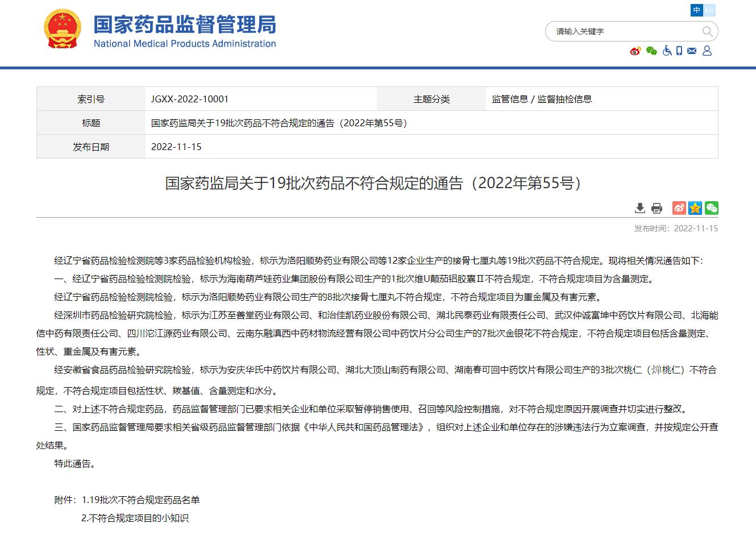Image resolution: width=756 pixels, height=536 pixels.
Task: Share the article to WeChat
Action: 711,208
